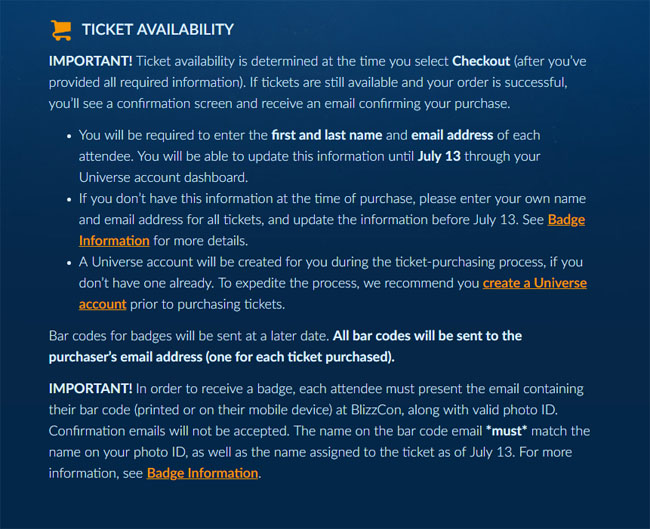Screen dimensions: 650x529
Task: Click IMPORTANT! label before "Ticket availability"
Action: (90, 61)
